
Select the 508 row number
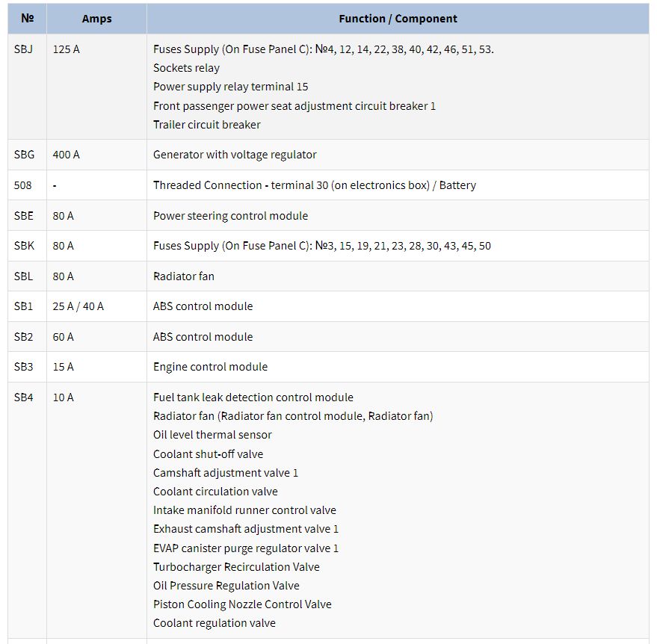(22, 185)
